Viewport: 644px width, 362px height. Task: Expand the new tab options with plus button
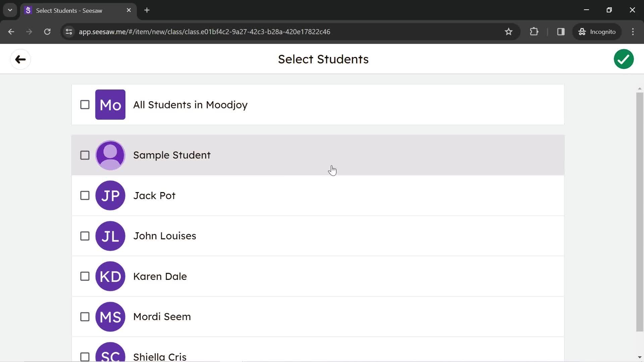pos(146,10)
